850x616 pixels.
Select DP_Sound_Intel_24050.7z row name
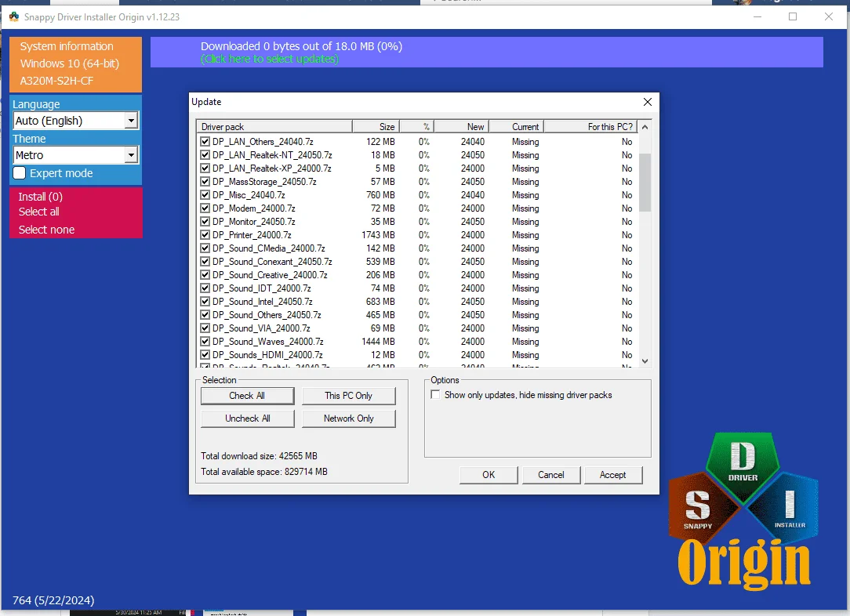tap(263, 302)
